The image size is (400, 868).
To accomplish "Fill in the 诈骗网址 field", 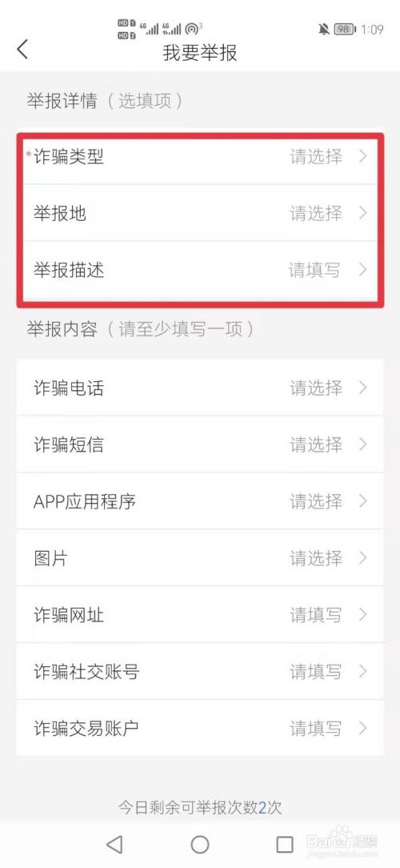I will pos(200,615).
